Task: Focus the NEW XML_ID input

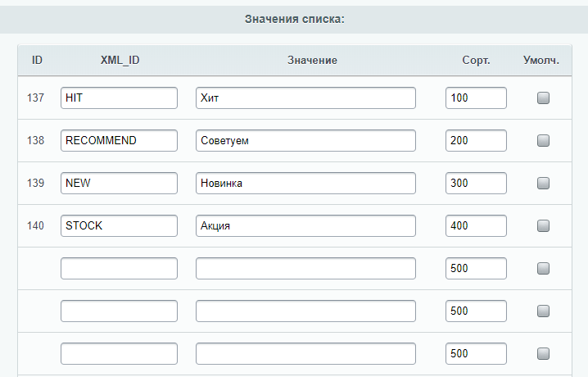Action: [119, 183]
